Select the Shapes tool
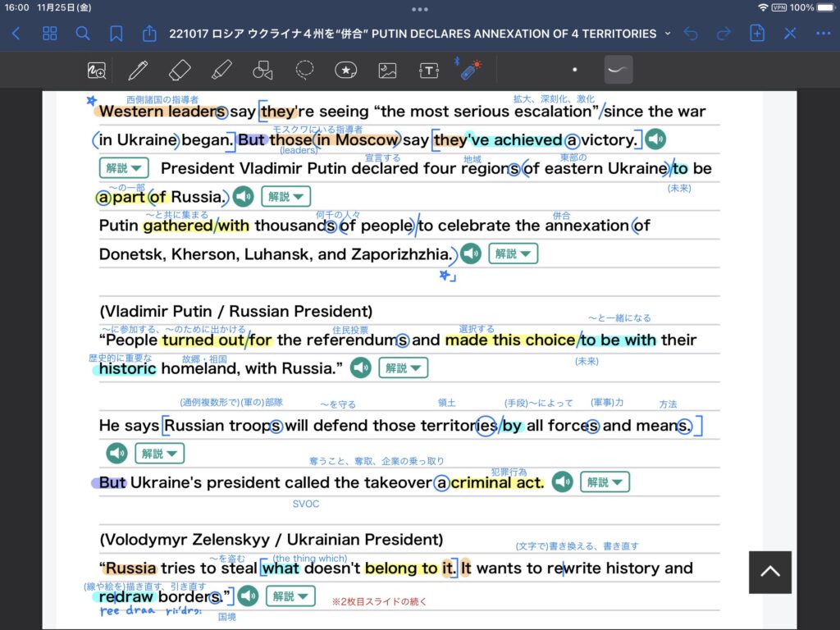Image resolution: width=840 pixels, height=630 pixels. [262, 71]
